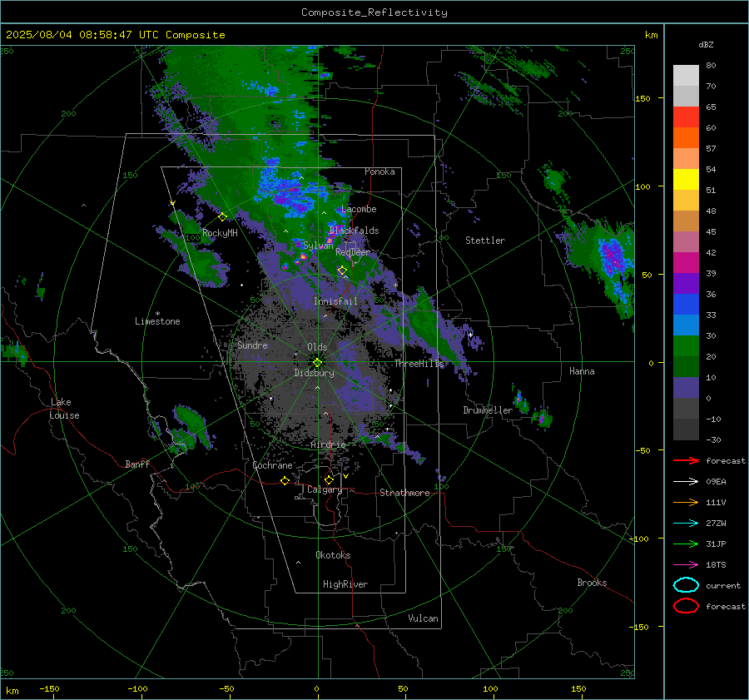
Task: Click the current legend label
Action: tap(723, 586)
